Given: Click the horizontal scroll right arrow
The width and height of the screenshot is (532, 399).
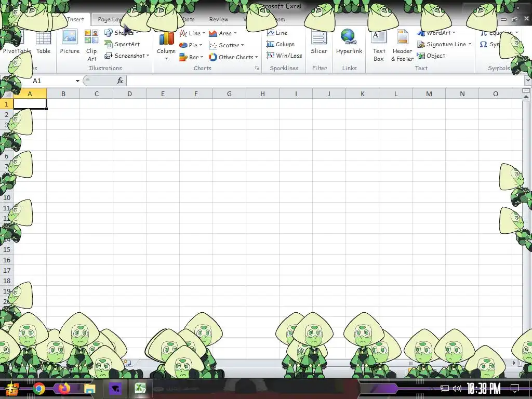Looking at the screenshot, I should [x=514, y=363].
